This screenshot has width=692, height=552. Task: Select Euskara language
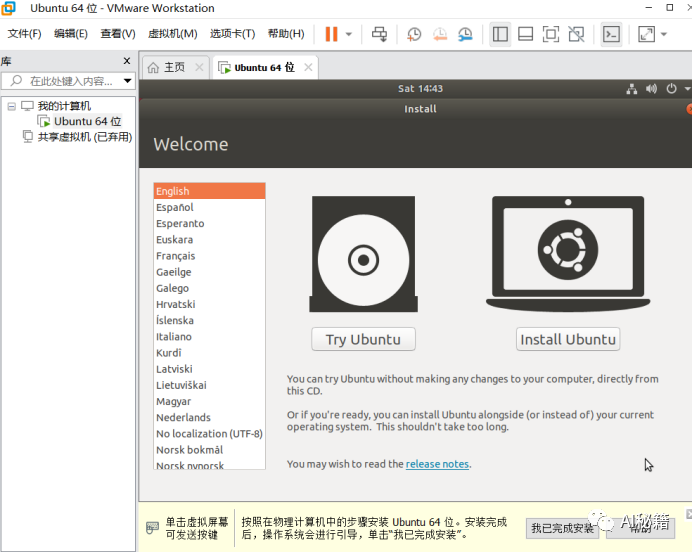click(210, 240)
